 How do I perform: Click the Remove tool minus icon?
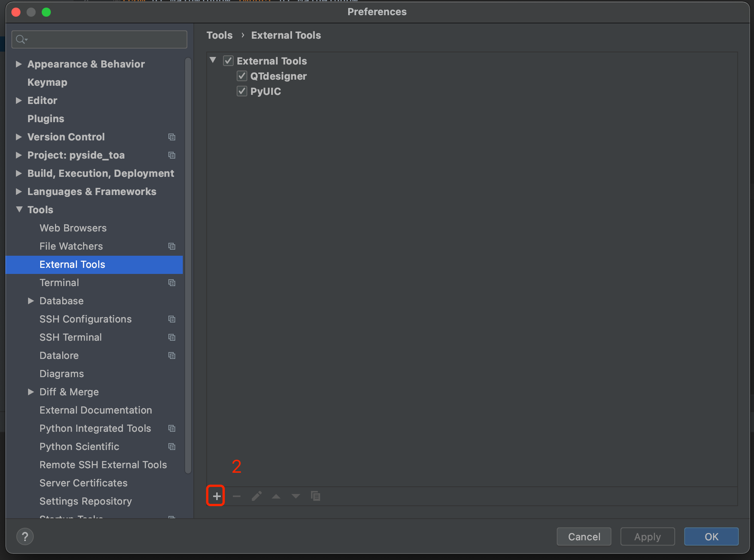point(237,496)
